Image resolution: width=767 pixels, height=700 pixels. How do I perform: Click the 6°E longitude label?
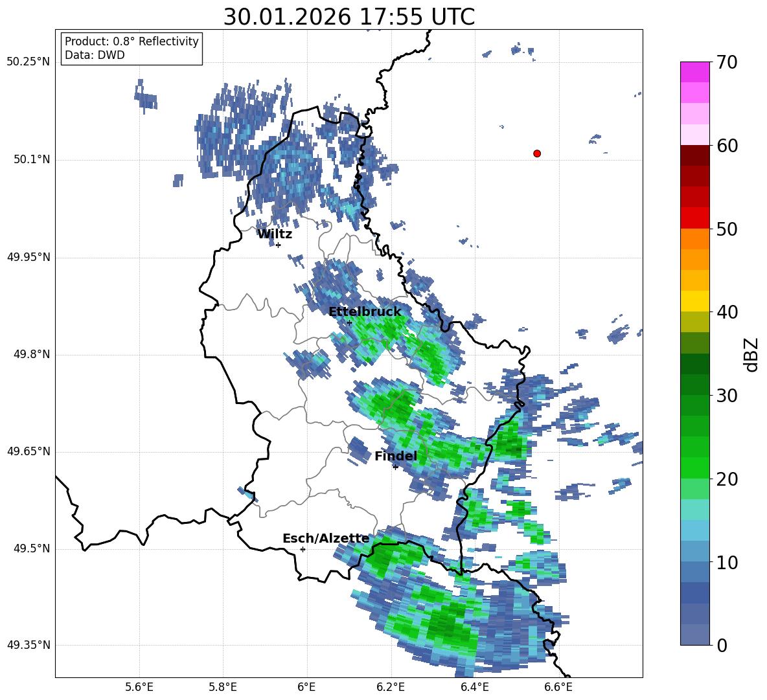pos(306,687)
